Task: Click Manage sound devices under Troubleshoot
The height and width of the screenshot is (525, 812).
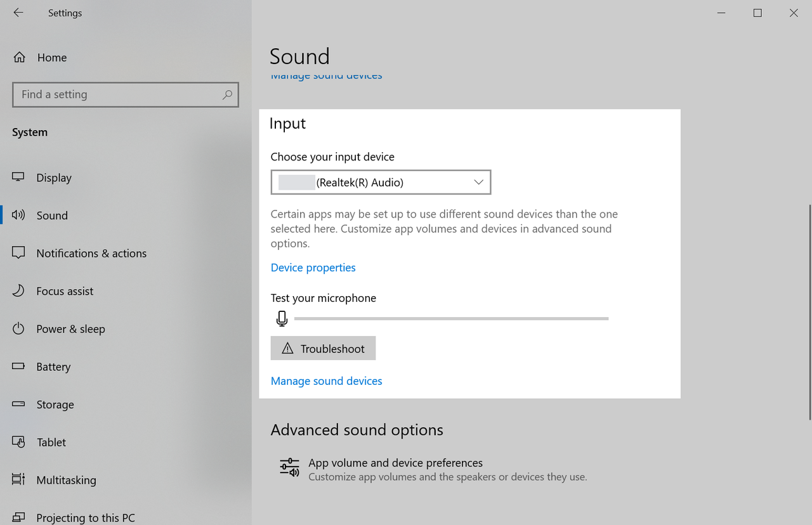Action: 326,381
